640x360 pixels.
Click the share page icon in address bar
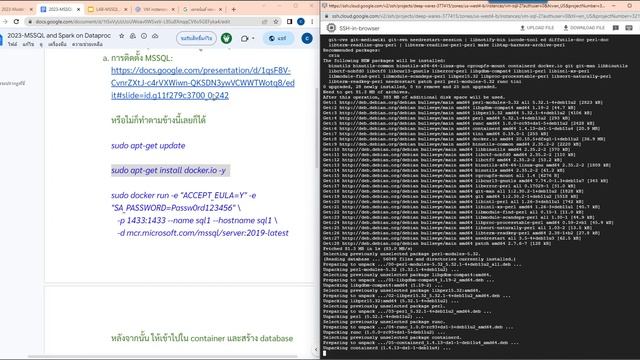[264, 21]
